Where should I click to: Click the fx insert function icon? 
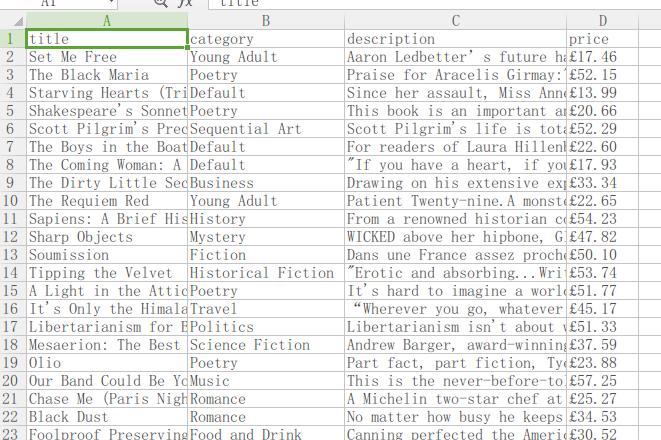[185, 3]
